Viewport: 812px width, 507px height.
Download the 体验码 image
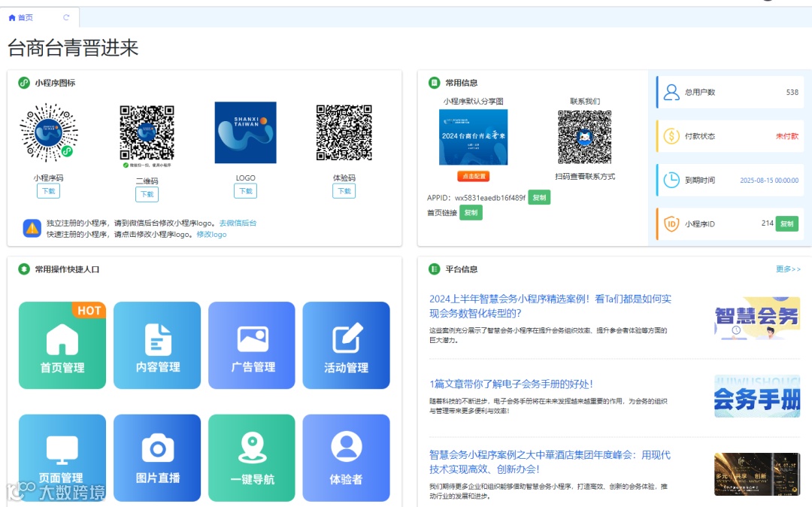(344, 191)
